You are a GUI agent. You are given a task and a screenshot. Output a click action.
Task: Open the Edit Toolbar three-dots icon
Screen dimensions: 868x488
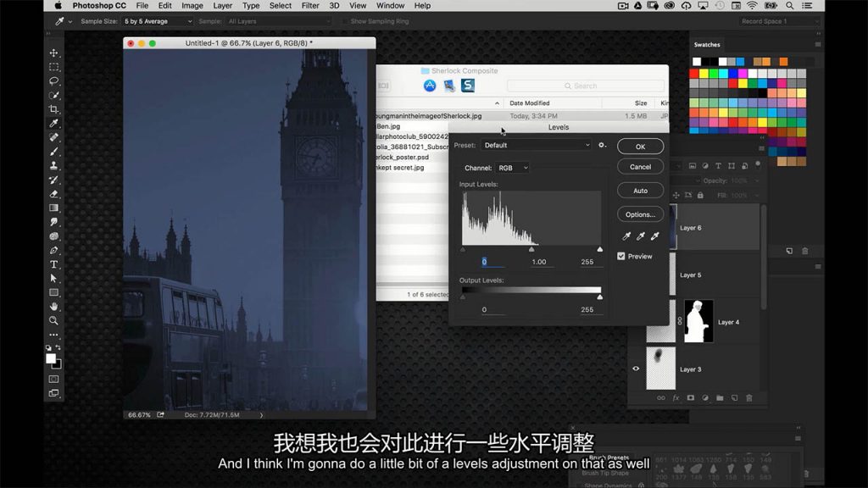[x=53, y=335]
